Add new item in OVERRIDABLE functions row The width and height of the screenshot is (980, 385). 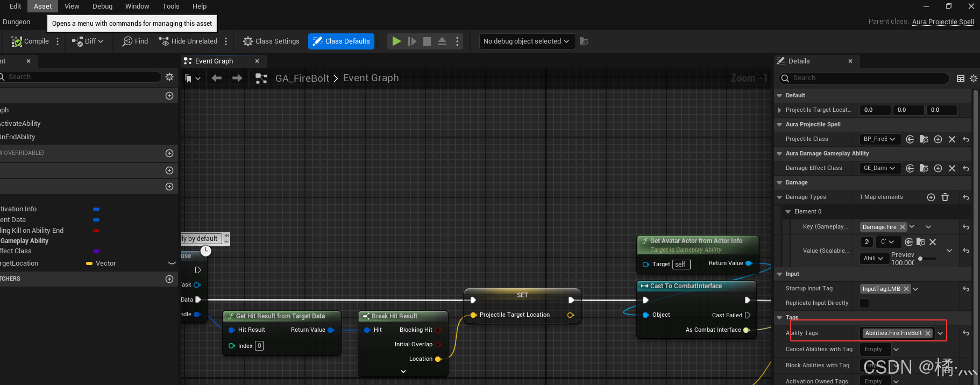169,153
